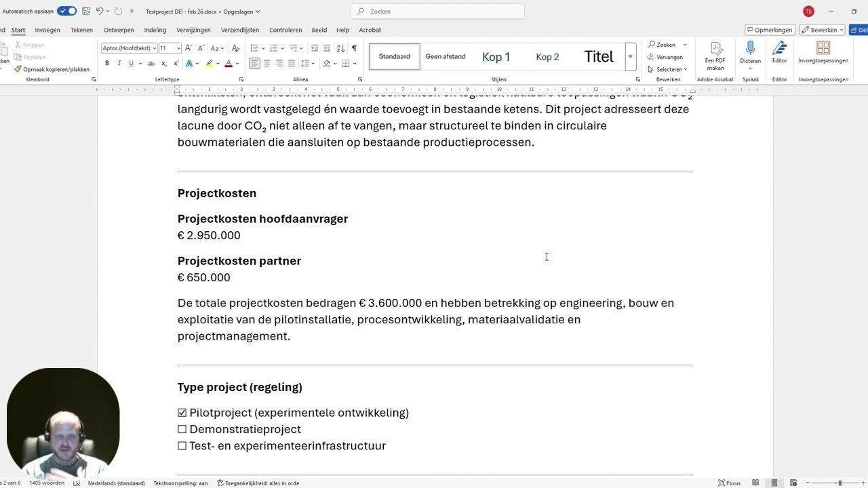Viewport: 868px width, 488px height.
Task: Align paragraph text to the right
Action: click(279, 63)
